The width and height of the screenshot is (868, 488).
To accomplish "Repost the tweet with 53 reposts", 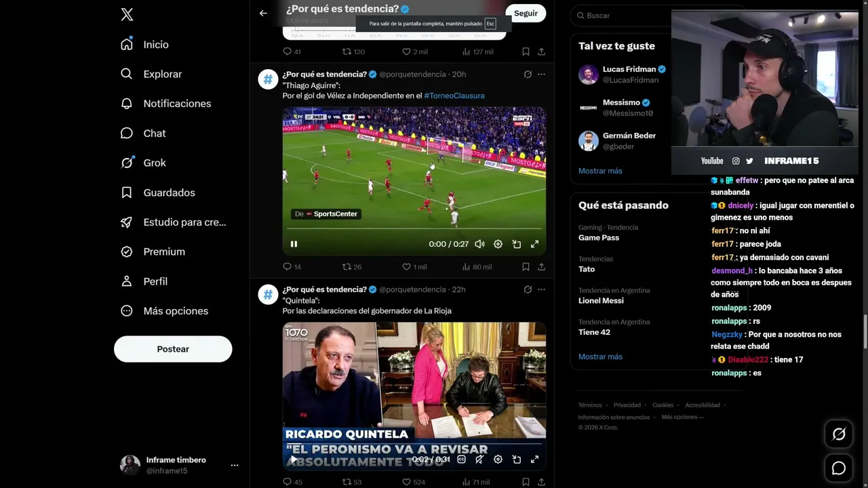I will click(352, 483).
